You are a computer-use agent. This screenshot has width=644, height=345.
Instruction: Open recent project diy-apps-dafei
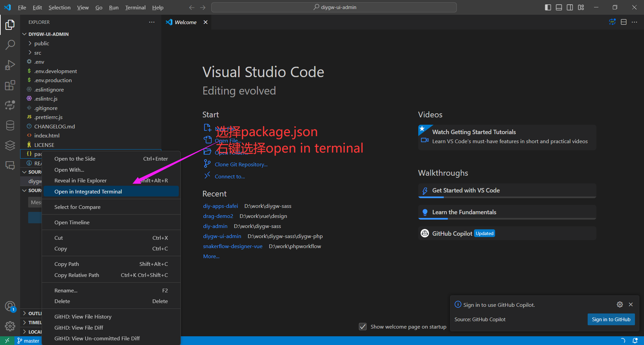coord(220,206)
